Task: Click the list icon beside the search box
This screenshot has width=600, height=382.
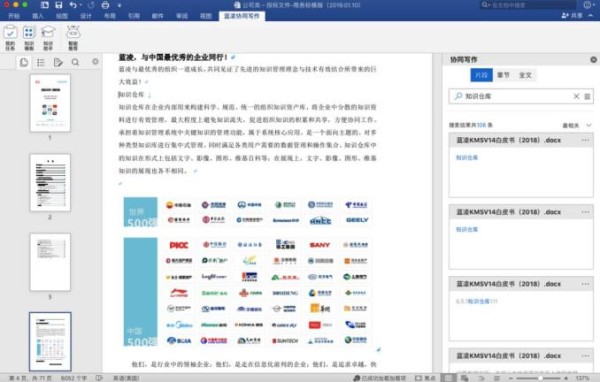Action: pyautogui.click(x=587, y=96)
